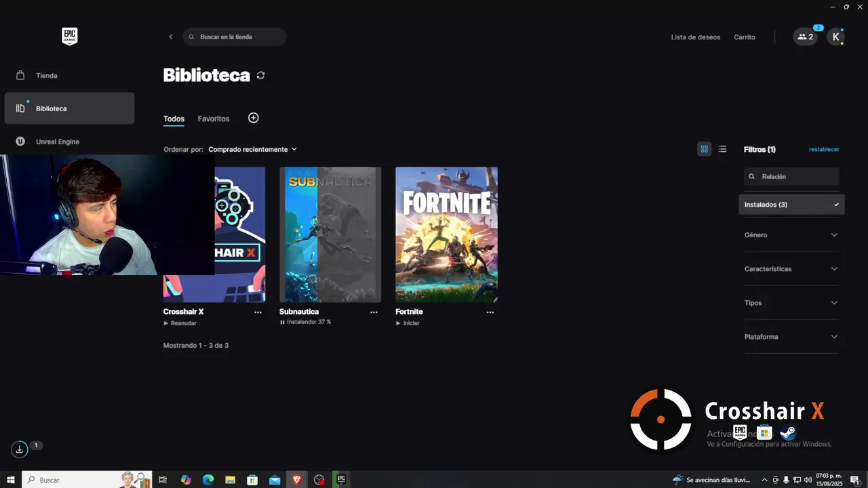This screenshot has width=868, height=488.
Task: Open the Comprado recientemente sort dropdown
Action: pyautogui.click(x=252, y=149)
